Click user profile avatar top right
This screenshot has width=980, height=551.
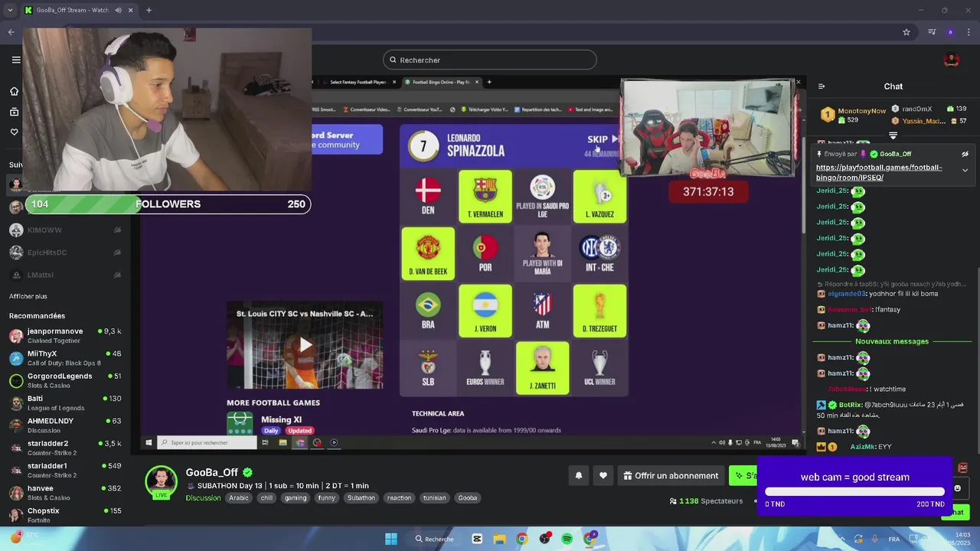pyautogui.click(x=952, y=60)
